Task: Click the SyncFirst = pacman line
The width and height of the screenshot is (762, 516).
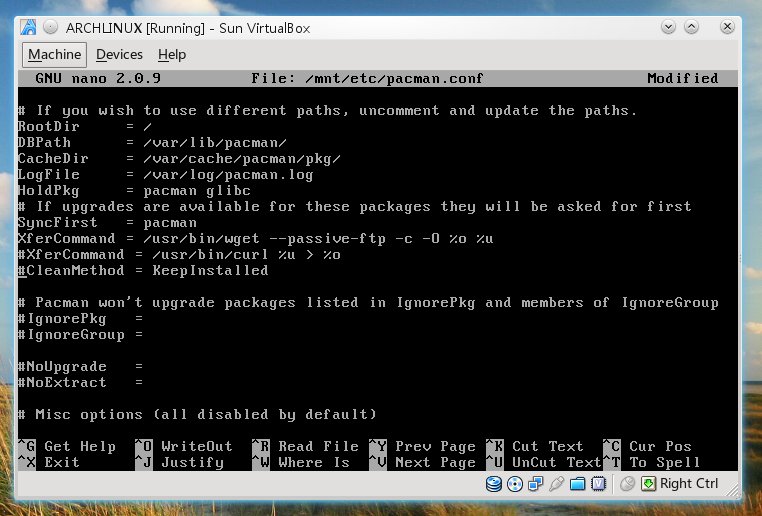Action: pyautogui.click(x=107, y=223)
